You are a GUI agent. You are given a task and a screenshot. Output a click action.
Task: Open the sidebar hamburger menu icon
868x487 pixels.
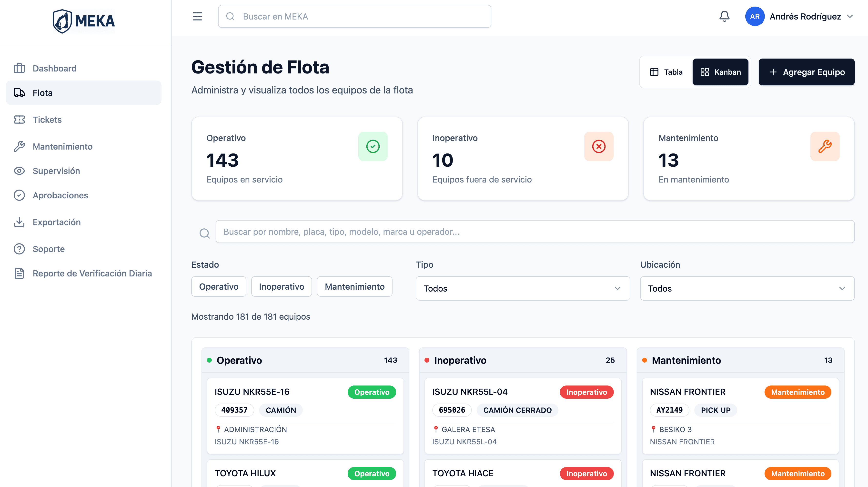[197, 16]
